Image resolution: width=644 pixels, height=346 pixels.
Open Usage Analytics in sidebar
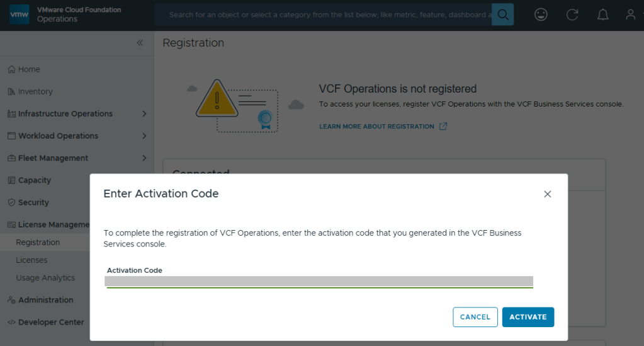(45, 278)
